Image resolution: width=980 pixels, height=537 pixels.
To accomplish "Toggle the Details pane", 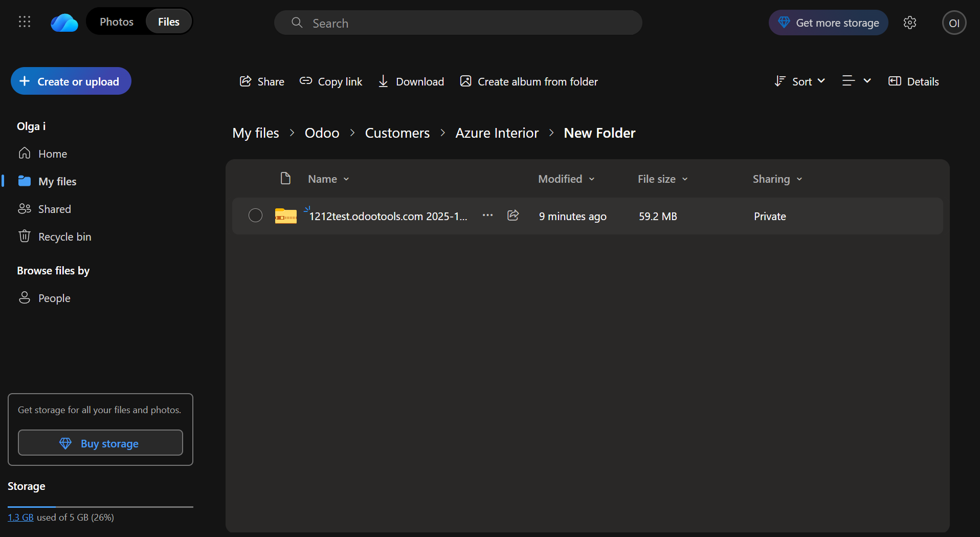I will click(x=914, y=81).
